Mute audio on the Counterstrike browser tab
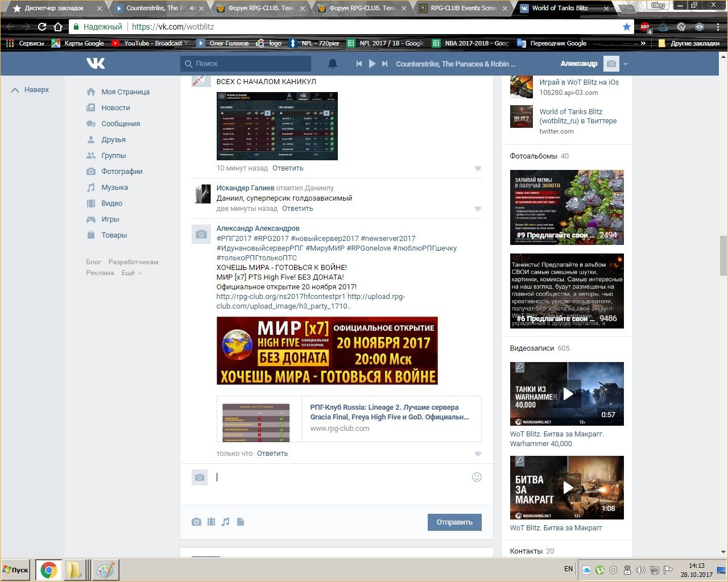This screenshot has width=728, height=582. coord(192,9)
